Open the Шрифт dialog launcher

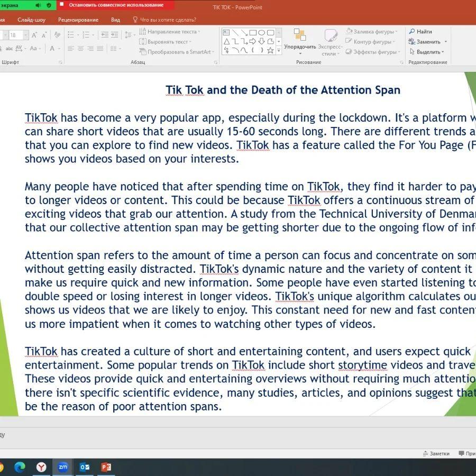60,62
